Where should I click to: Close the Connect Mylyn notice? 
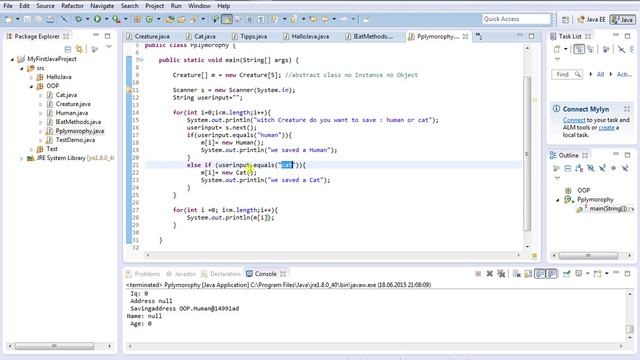click(627, 109)
